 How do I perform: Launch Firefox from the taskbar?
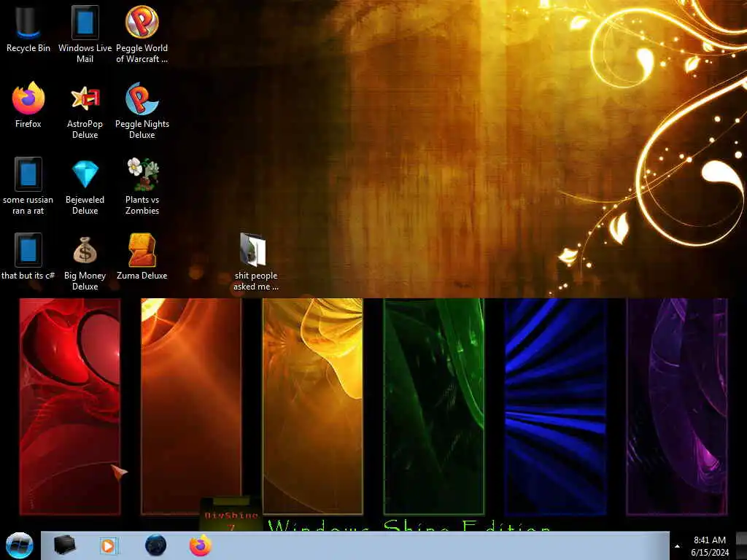coord(200,545)
